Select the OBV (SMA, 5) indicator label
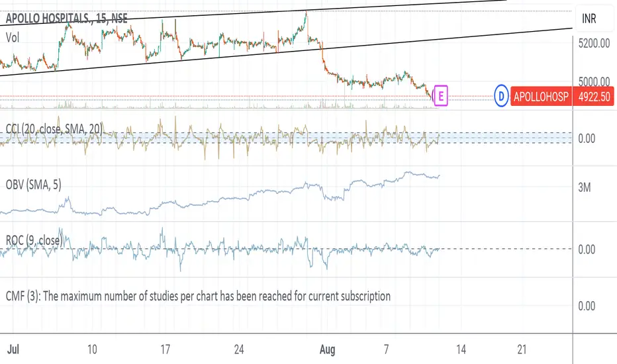Viewport: 617px width, 364px height. (x=34, y=185)
